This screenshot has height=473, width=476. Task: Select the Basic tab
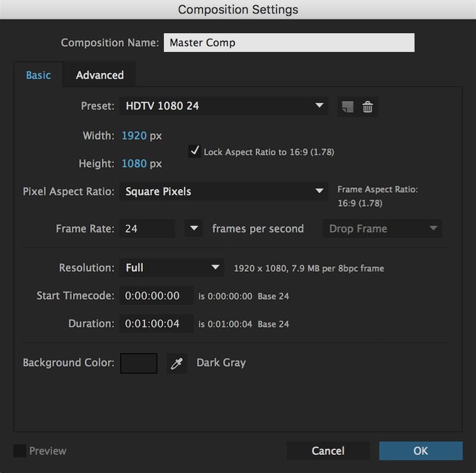click(x=38, y=75)
